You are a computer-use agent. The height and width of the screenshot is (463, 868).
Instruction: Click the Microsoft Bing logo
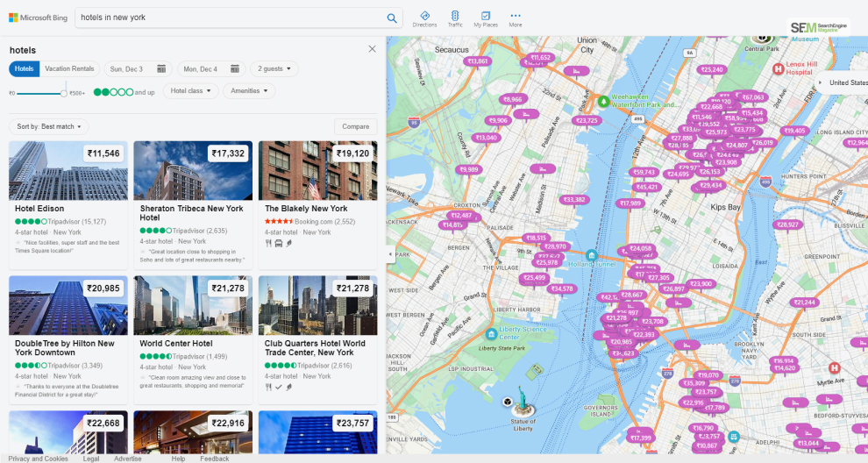(x=38, y=18)
